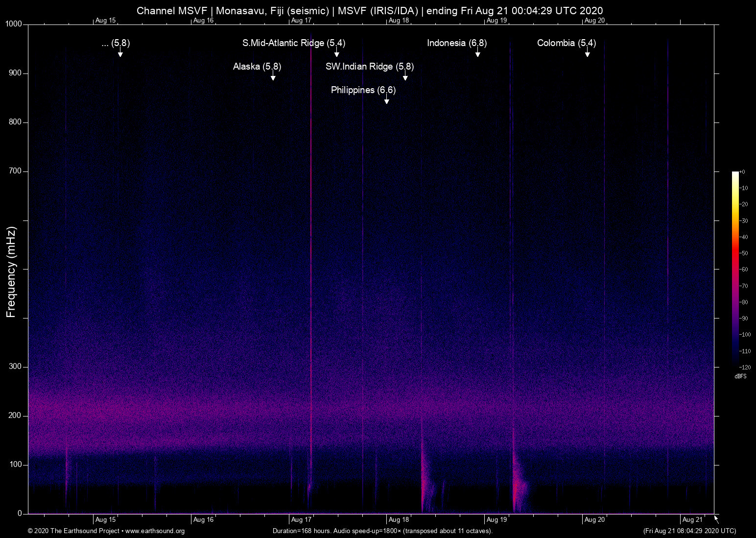Viewport: 756px width, 538px height.
Task: Select the Colombia (5.4) event label
Action: click(566, 43)
